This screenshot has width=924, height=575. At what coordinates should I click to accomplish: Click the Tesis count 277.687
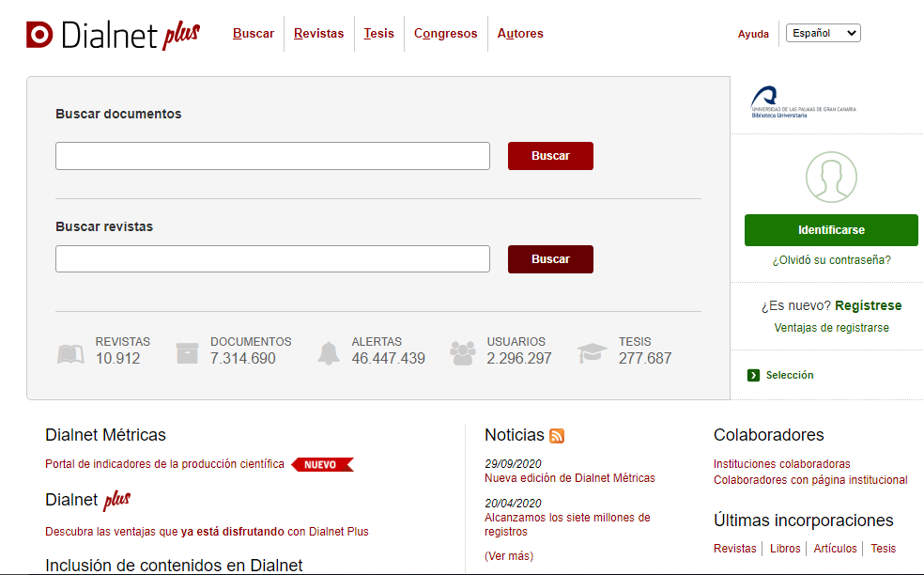point(645,359)
